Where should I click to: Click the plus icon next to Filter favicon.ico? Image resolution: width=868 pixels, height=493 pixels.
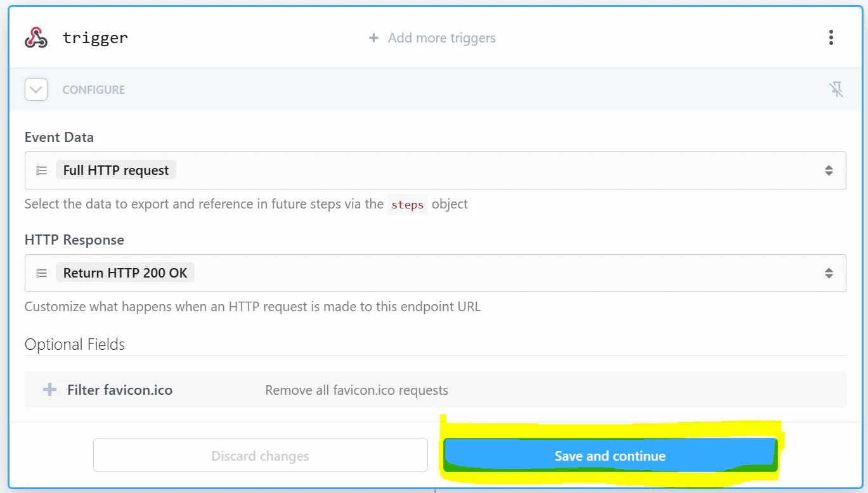pyautogui.click(x=49, y=390)
